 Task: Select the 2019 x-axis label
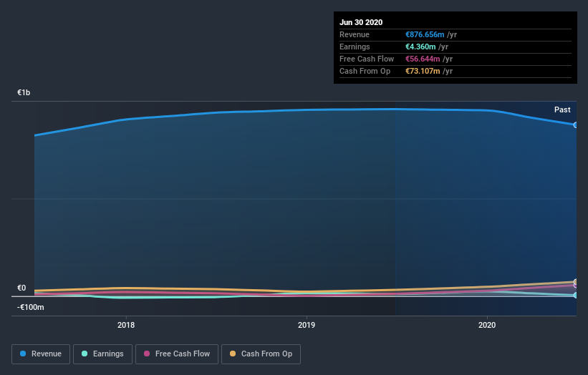[307, 325]
